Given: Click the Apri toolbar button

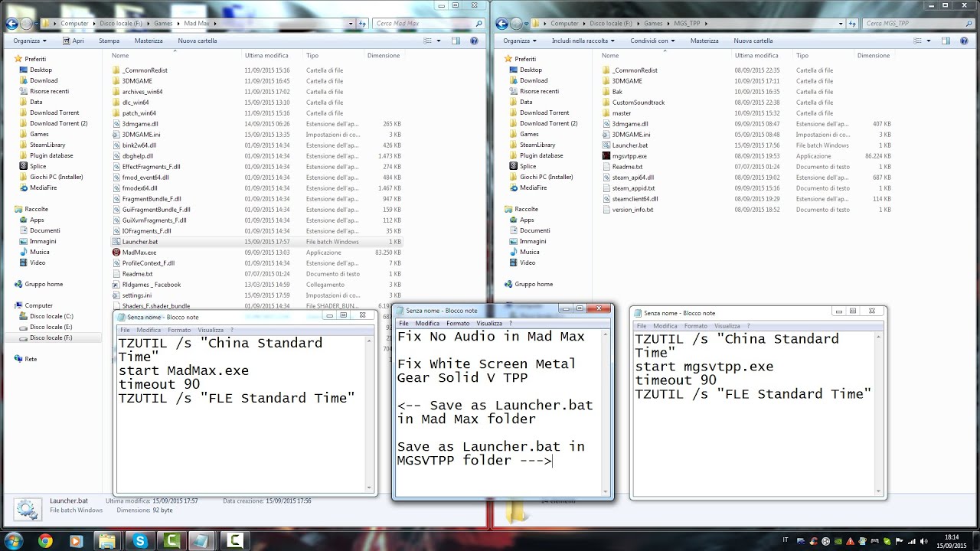Looking at the screenshot, I should 73,41.
